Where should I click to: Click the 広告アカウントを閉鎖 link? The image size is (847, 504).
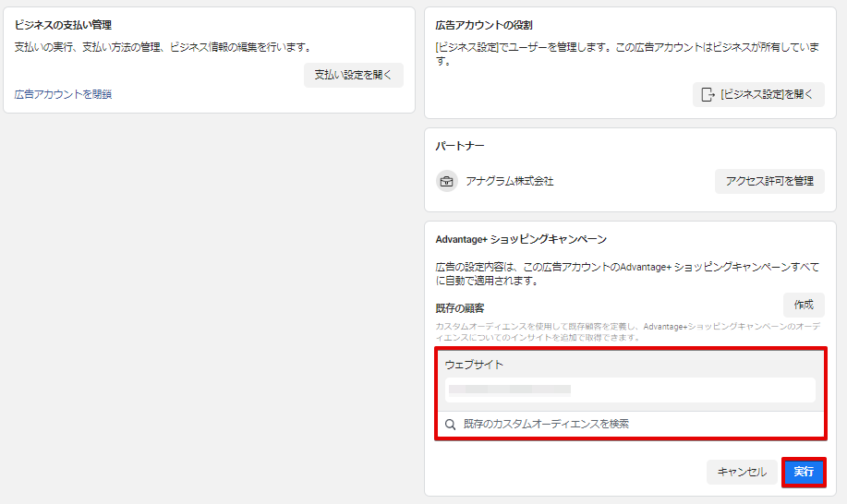click(x=63, y=94)
